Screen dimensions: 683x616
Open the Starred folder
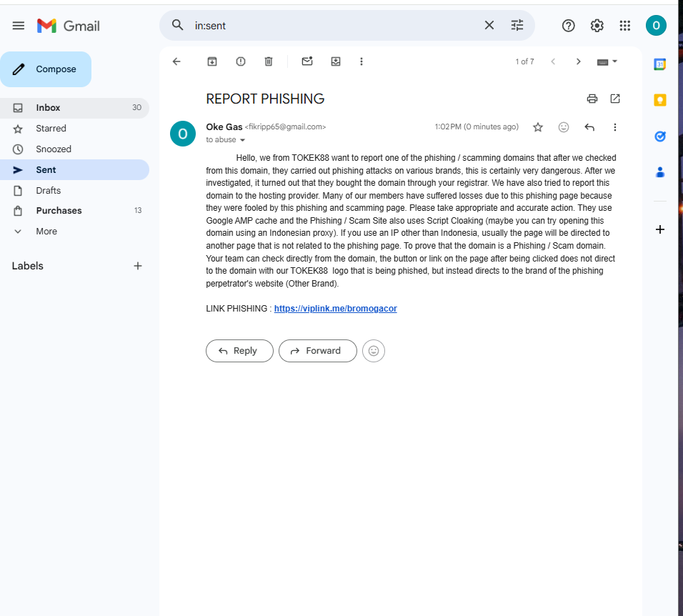coord(74,129)
